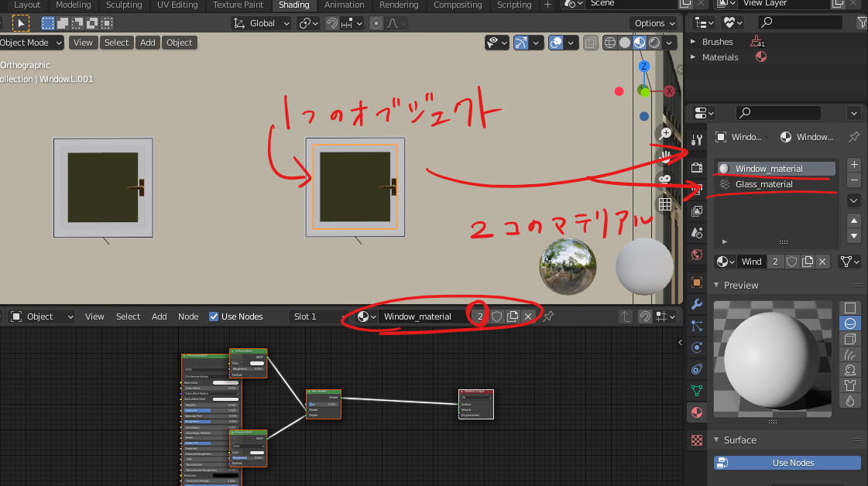Switch to material preview shading
Screen dimensions: 868x486
click(x=640, y=43)
